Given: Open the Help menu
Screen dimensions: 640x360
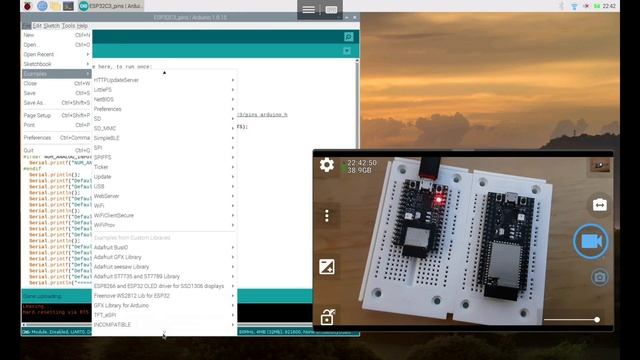Looking at the screenshot, I should (82, 26).
